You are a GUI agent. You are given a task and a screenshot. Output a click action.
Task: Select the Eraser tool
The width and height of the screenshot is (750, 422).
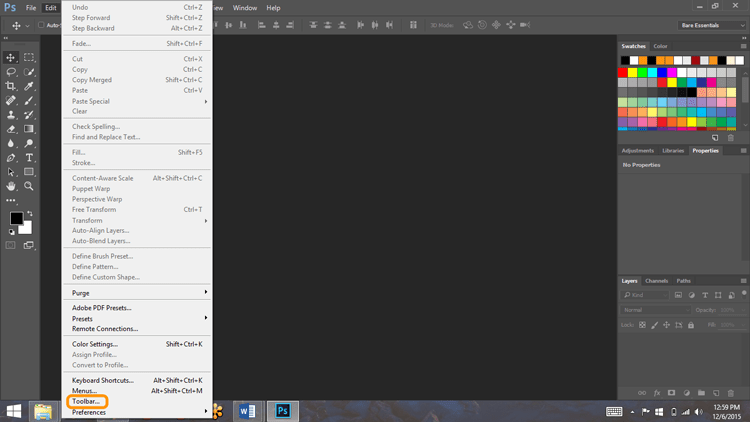[11, 129]
